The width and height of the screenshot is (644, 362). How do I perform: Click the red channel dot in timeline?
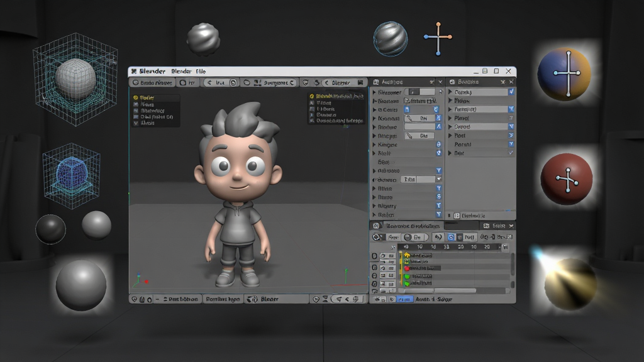pyautogui.click(x=407, y=268)
